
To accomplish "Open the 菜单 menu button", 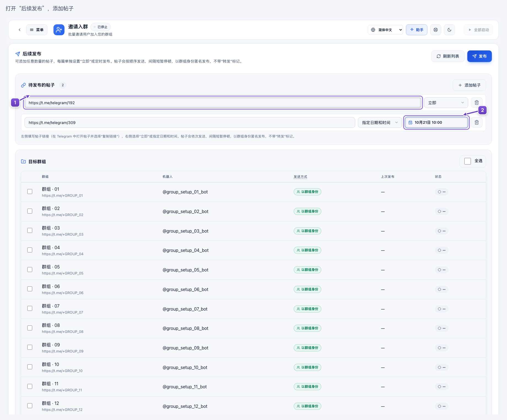I will 37,30.
